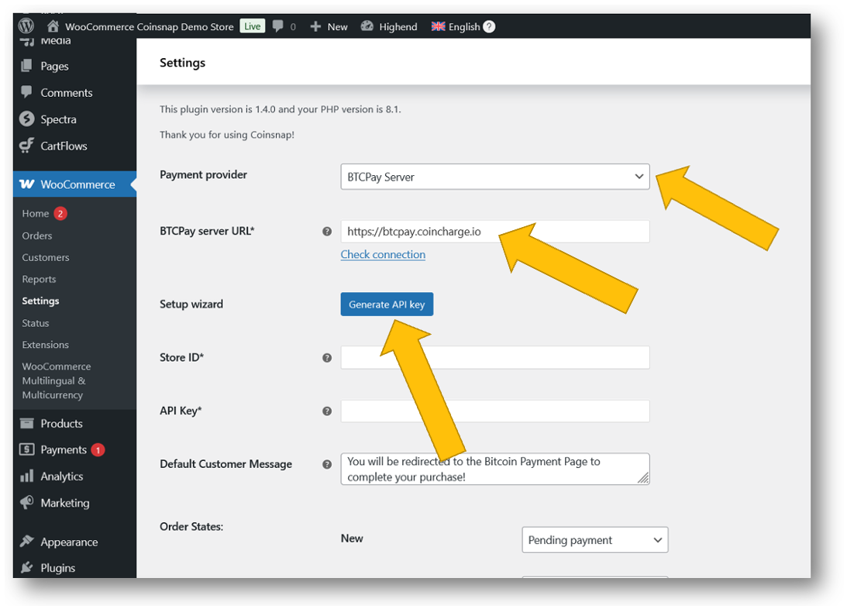Screen dimensions: 847x616
Task: Focus the BTCPay server URL field
Action: point(495,231)
